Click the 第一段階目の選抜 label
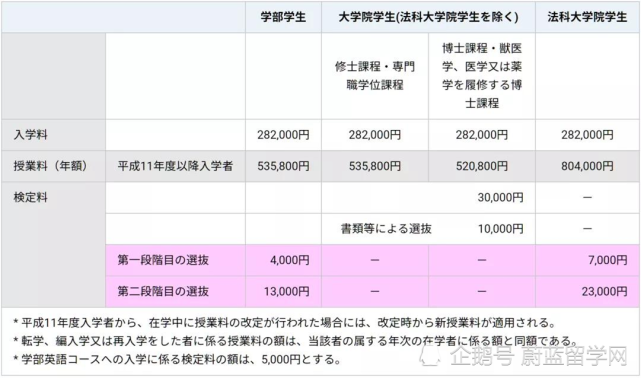 click(163, 260)
